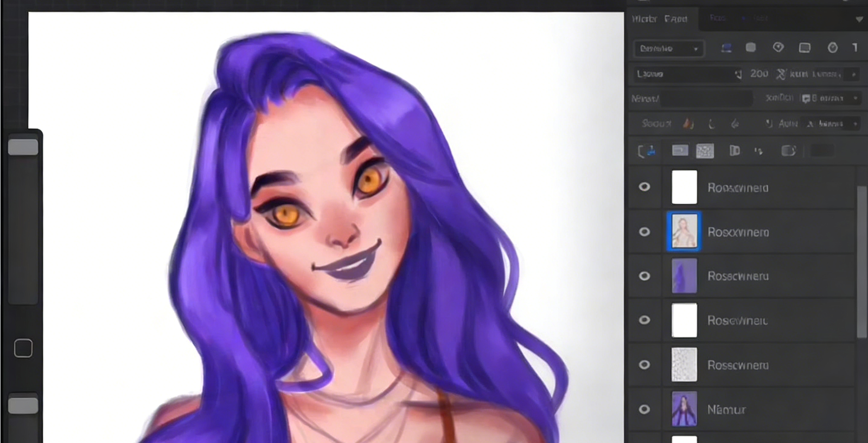Click the angled pen icon right of curved stroke
The width and height of the screenshot is (868, 443).
pyautogui.click(x=735, y=124)
